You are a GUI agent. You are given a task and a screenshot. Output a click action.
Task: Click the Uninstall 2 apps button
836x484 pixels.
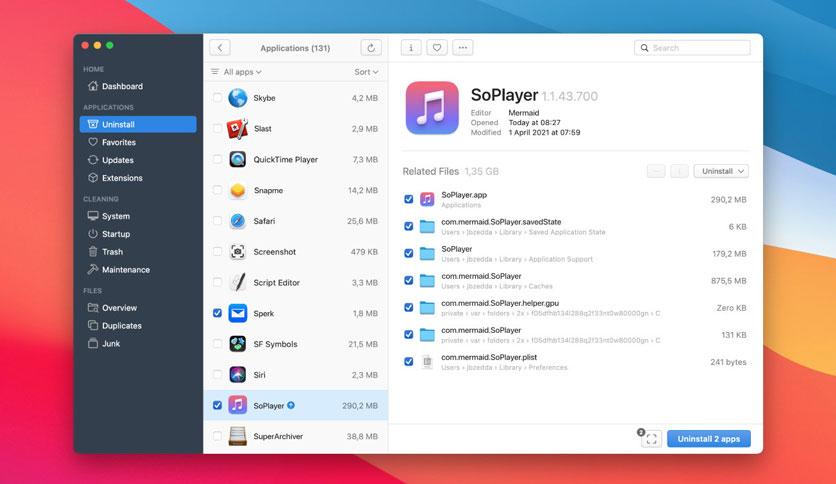pos(709,439)
